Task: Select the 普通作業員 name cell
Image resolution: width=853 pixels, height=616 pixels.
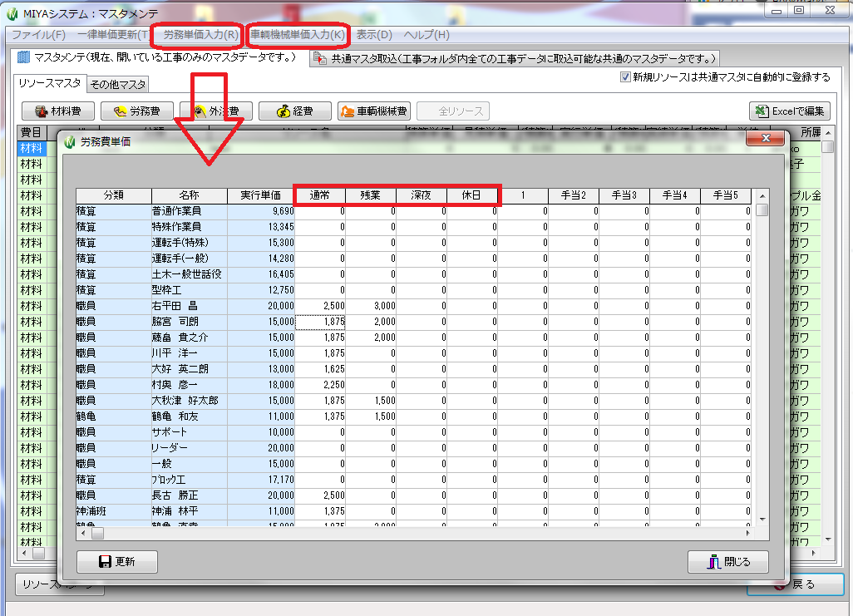Action: point(190,211)
